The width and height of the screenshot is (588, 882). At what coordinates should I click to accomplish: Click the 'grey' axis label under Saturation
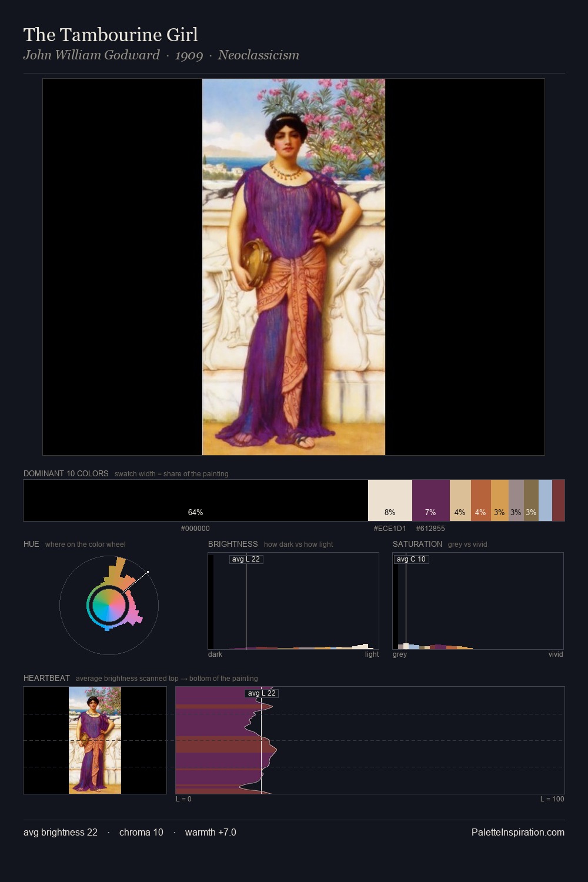(400, 654)
